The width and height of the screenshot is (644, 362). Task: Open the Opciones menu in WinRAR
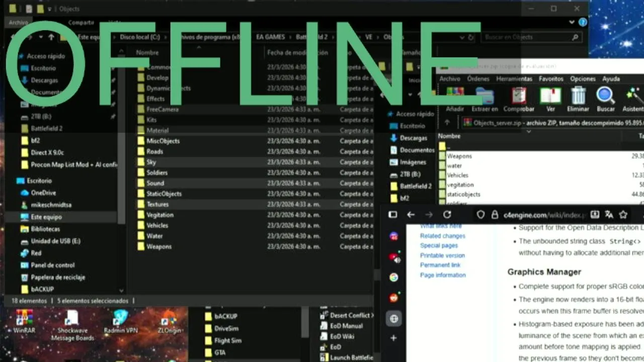583,79
